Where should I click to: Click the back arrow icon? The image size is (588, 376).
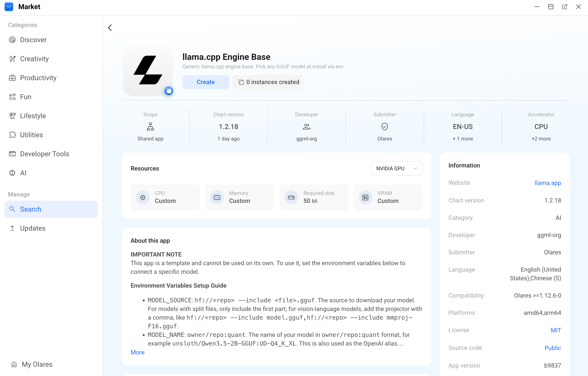[110, 28]
